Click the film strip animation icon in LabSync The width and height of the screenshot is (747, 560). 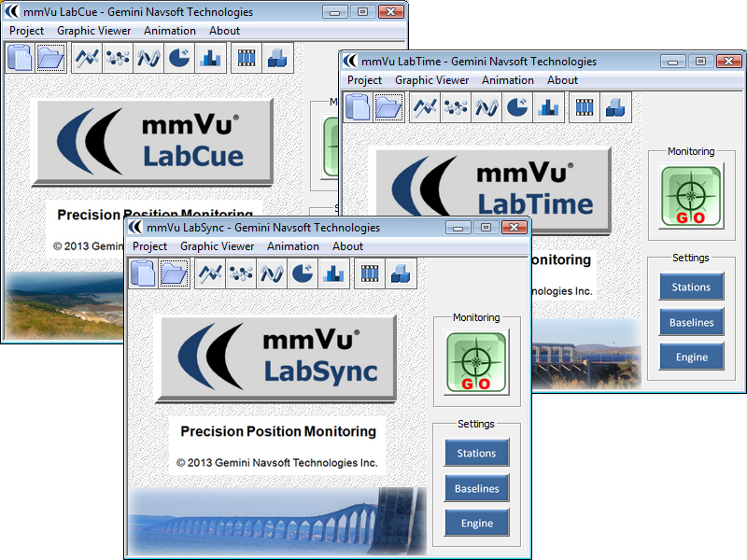(370, 273)
